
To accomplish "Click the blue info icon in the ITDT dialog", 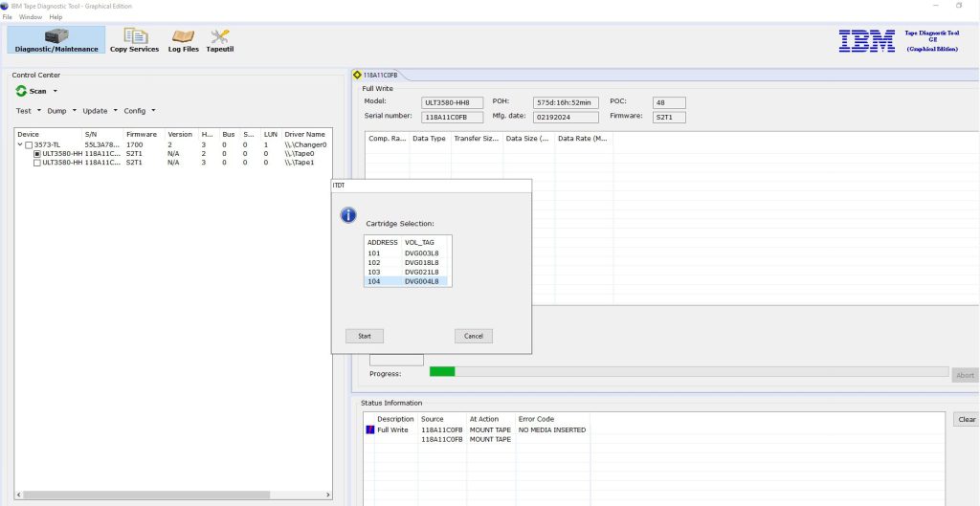I will pyautogui.click(x=348, y=215).
